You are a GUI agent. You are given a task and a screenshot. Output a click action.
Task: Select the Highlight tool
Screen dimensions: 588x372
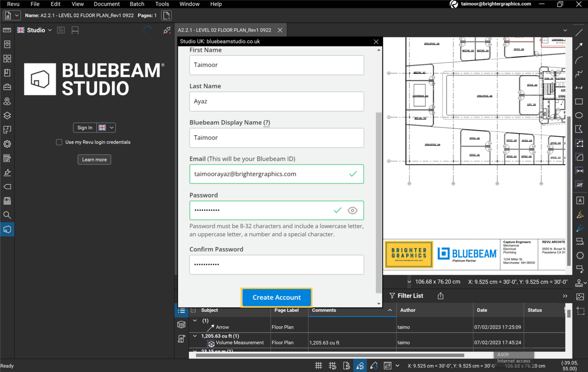click(x=580, y=215)
